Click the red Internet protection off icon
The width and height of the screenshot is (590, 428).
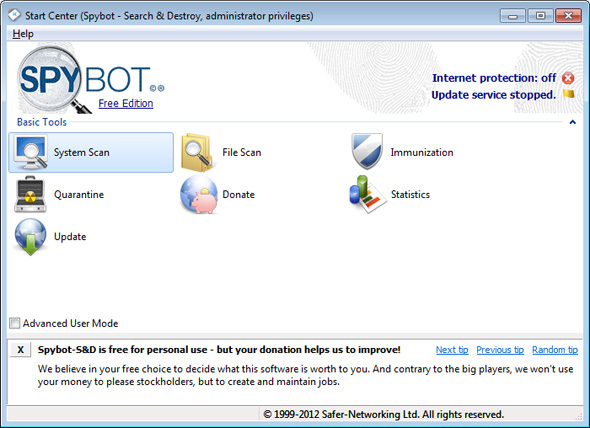click(x=568, y=78)
